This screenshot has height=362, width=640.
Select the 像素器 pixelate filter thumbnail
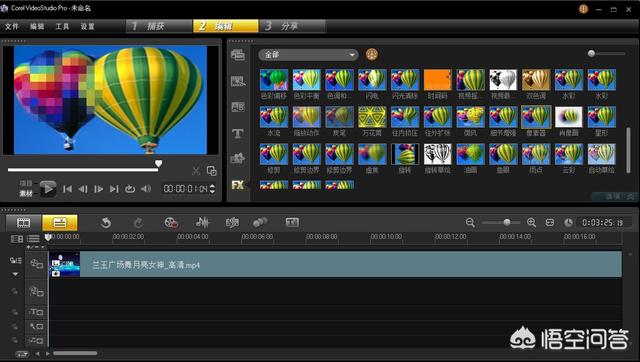536,117
